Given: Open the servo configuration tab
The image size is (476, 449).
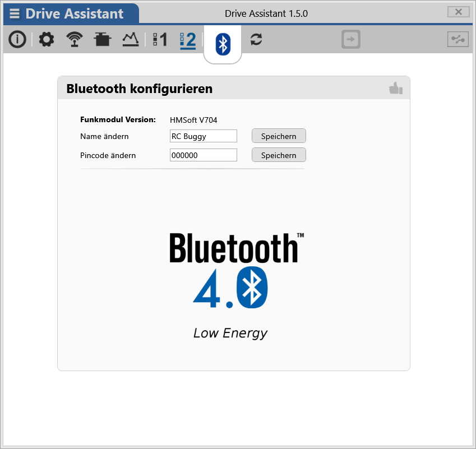Looking at the screenshot, I should tap(102, 39).
